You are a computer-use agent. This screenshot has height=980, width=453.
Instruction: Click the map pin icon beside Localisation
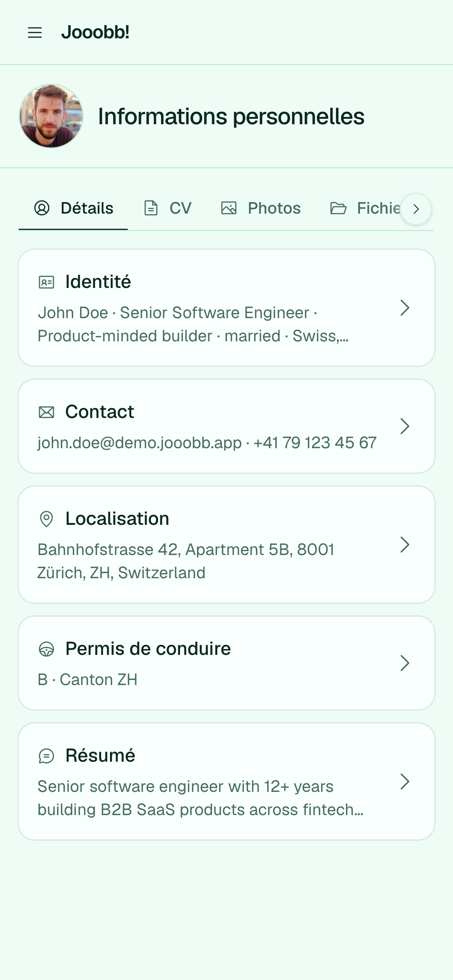(x=46, y=519)
